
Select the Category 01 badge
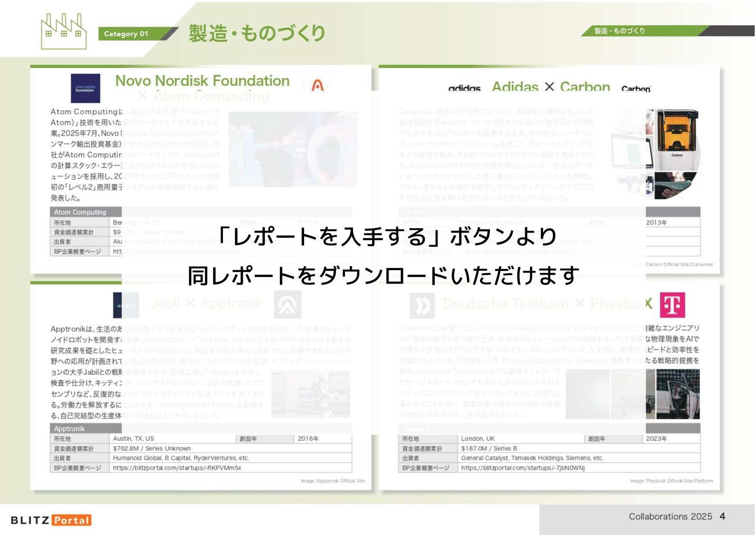[x=126, y=34]
